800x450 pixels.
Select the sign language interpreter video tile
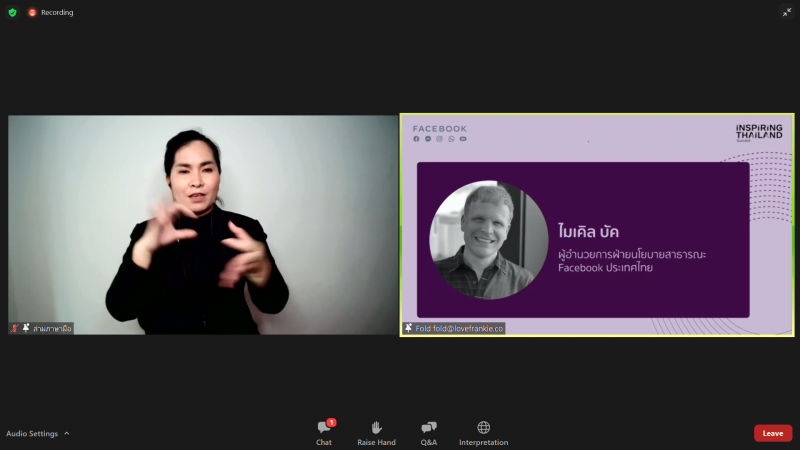[203, 225]
